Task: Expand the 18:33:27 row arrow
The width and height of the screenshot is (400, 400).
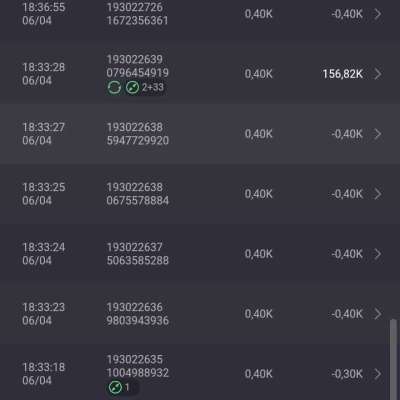Action: (x=377, y=134)
